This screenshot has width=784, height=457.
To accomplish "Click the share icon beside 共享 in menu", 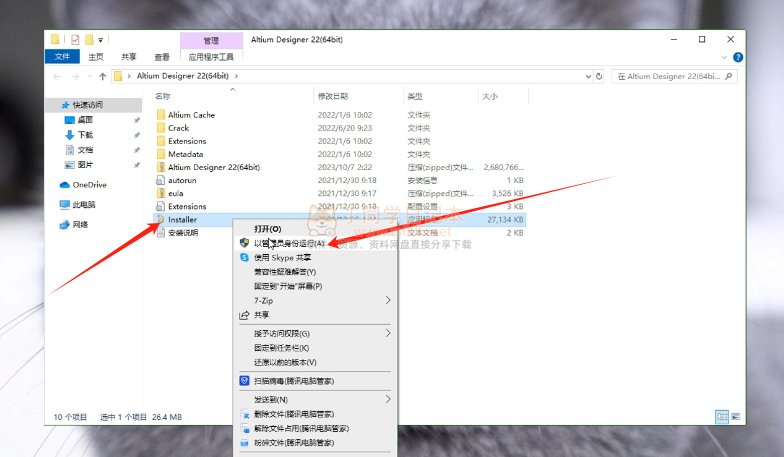I will click(244, 315).
